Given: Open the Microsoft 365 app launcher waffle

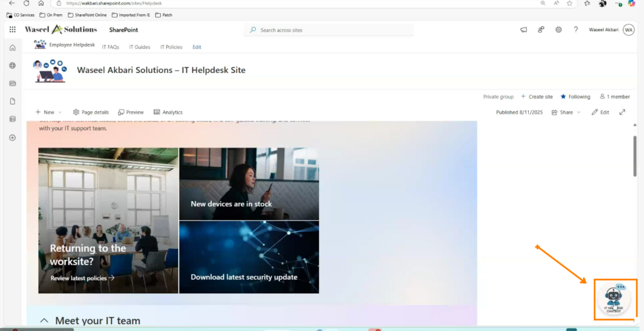Looking at the screenshot, I should click(13, 30).
